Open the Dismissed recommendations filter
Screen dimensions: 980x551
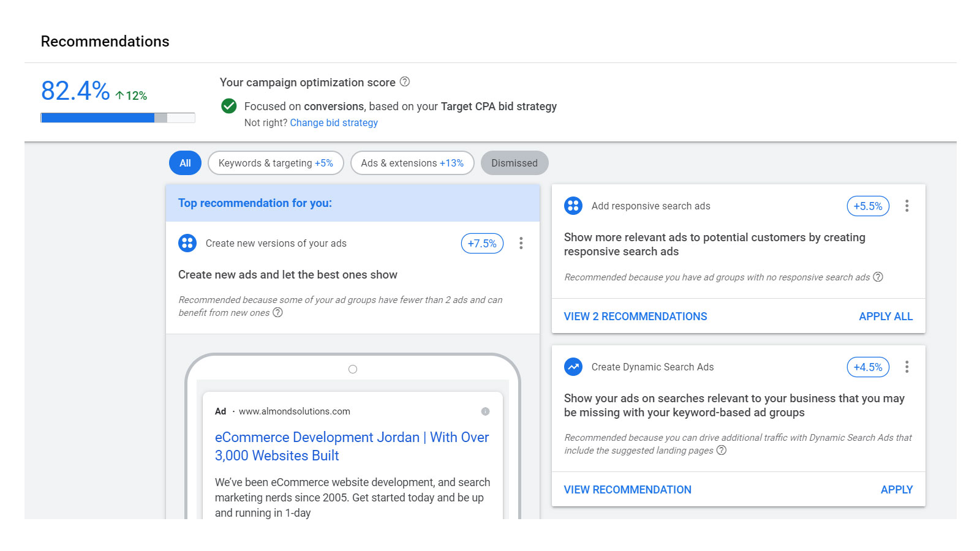(514, 163)
